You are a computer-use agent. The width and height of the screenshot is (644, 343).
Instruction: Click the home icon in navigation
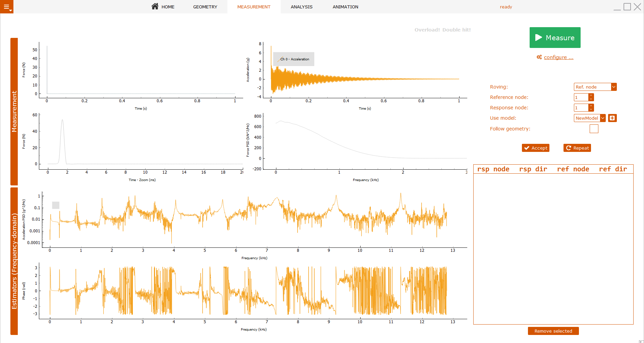(x=155, y=6)
